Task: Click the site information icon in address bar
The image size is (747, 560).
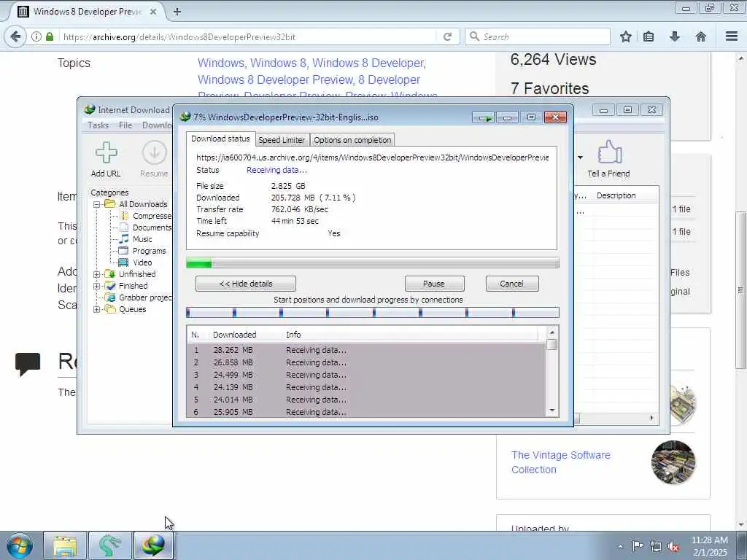Action: pyautogui.click(x=36, y=36)
